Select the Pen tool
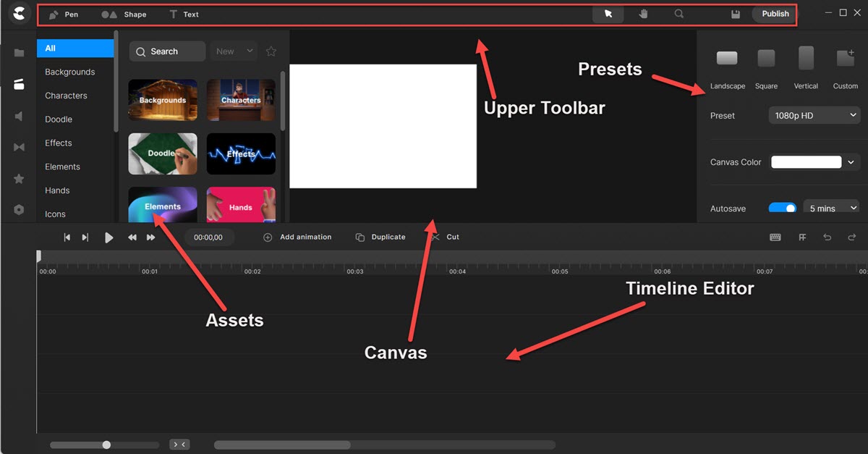 click(x=64, y=14)
